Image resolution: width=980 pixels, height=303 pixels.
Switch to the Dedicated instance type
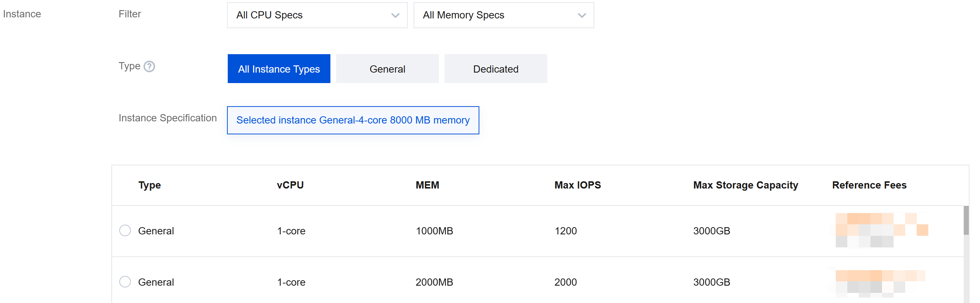click(495, 69)
